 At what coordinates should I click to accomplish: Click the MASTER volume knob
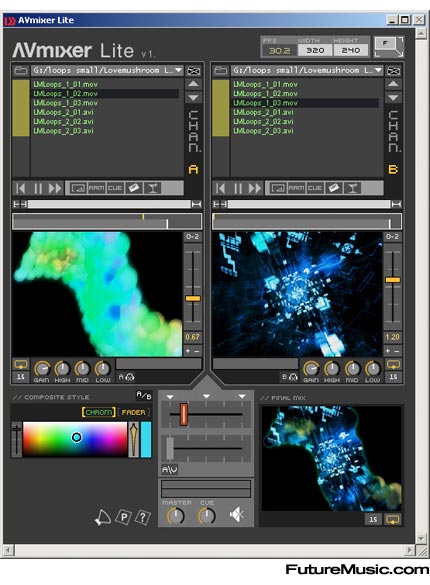click(x=176, y=516)
